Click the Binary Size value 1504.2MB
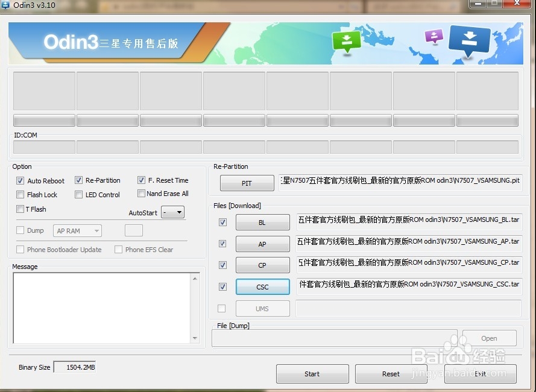This screenshot has height=392, width=536. point(75,367)
